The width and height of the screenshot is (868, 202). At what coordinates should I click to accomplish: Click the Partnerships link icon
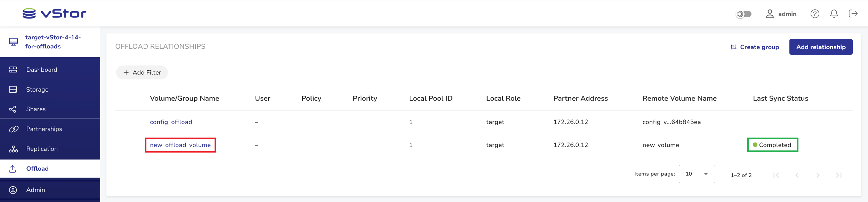(14, 129)
